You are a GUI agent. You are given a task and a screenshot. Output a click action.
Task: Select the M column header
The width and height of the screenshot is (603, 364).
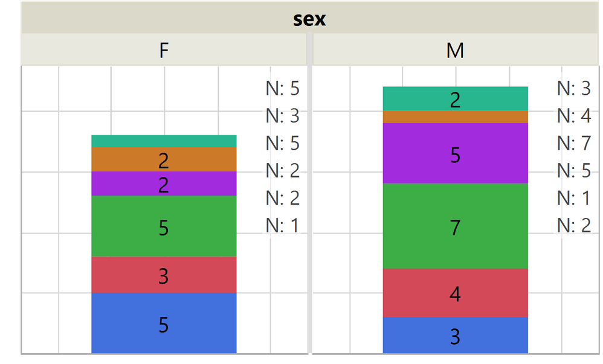click(454, 50)
